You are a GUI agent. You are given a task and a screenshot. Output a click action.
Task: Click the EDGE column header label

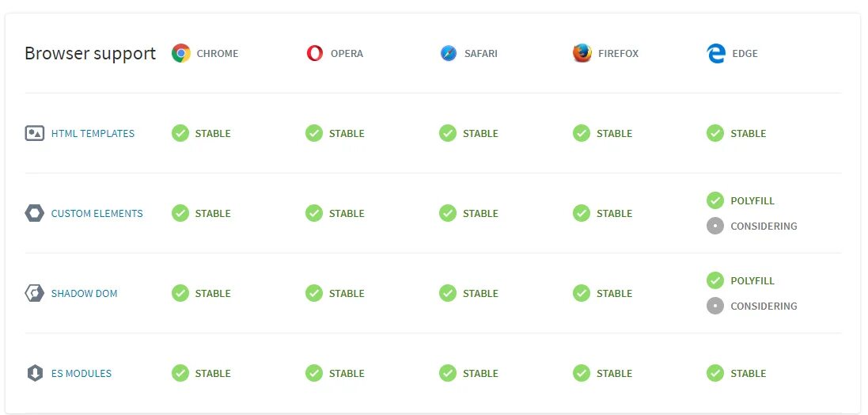click(x=745, y=54)
